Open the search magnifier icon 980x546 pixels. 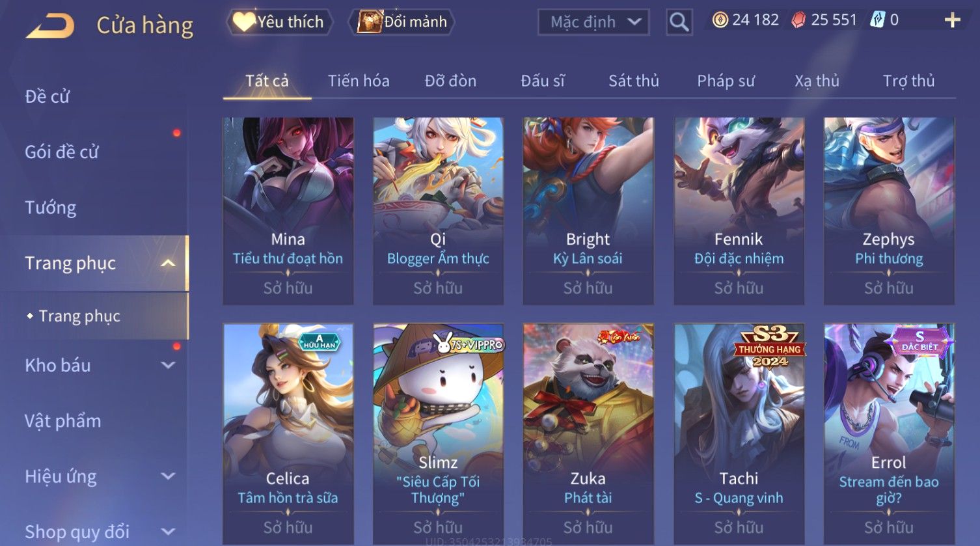[679, 22]
